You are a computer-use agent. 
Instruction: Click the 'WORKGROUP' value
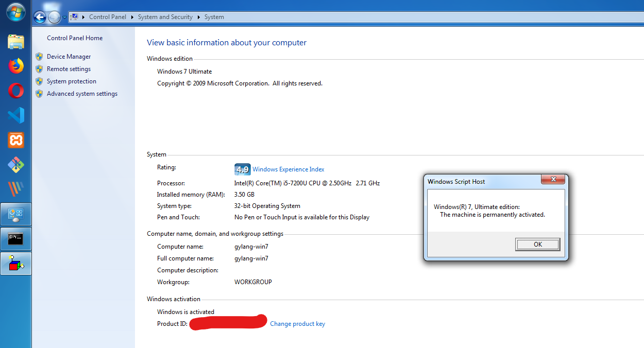253,282
